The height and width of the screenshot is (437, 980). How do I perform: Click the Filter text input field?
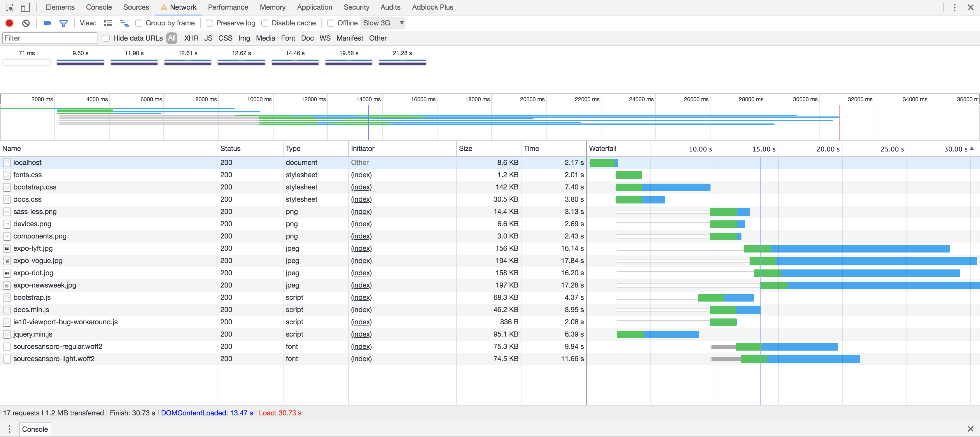[x=50, y=38]
